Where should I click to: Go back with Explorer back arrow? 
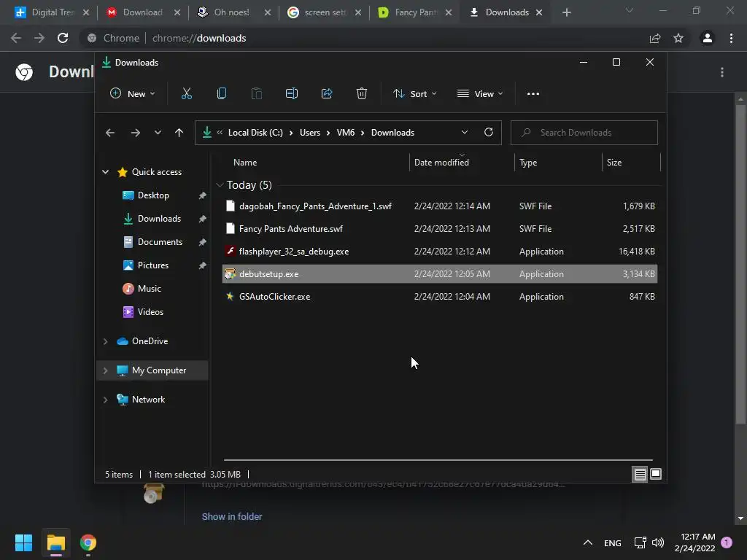(110, 133)
